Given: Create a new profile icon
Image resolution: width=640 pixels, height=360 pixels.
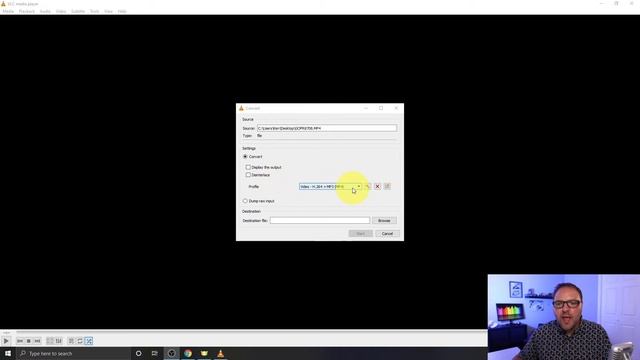Looking at the screenshot, I should tap(387, 187).
